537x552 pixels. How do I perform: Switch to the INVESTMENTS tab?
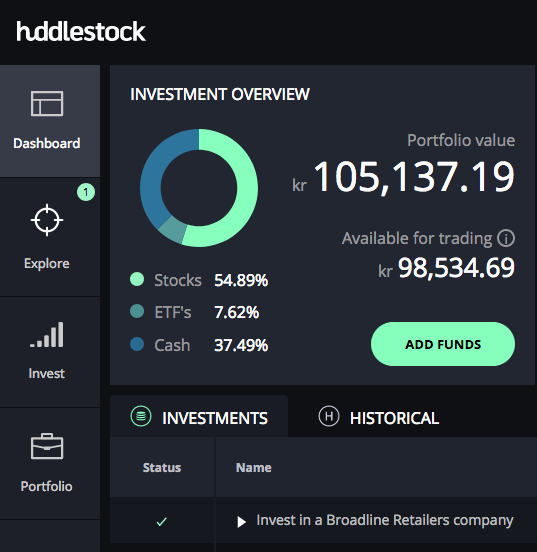click(x=199, y=417)
